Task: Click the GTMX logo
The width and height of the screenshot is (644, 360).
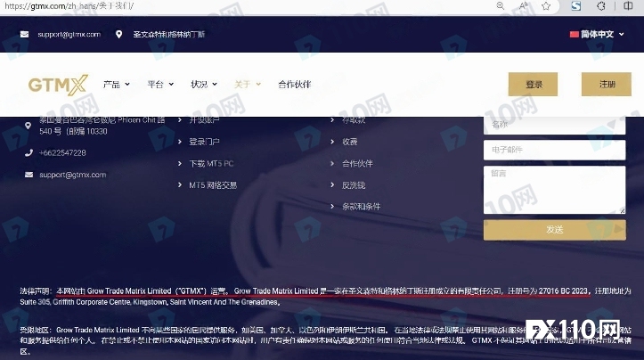Action: (x=58, y=85)
